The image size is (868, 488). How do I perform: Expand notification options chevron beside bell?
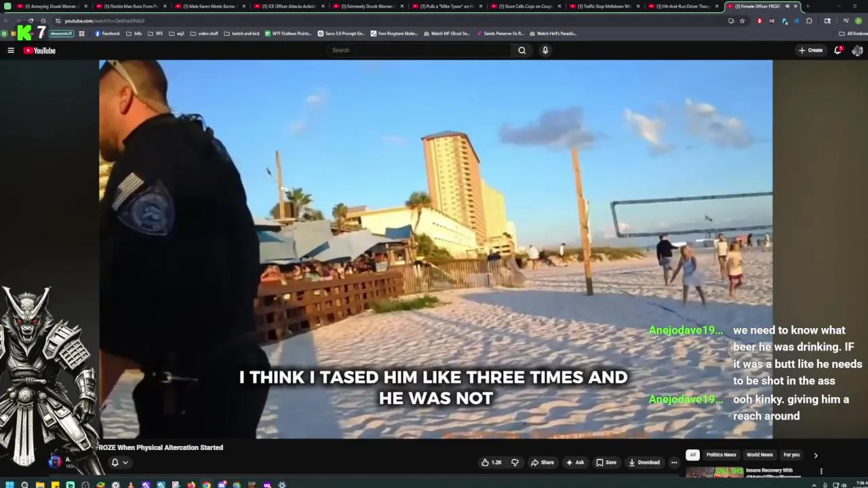point(125,462)
